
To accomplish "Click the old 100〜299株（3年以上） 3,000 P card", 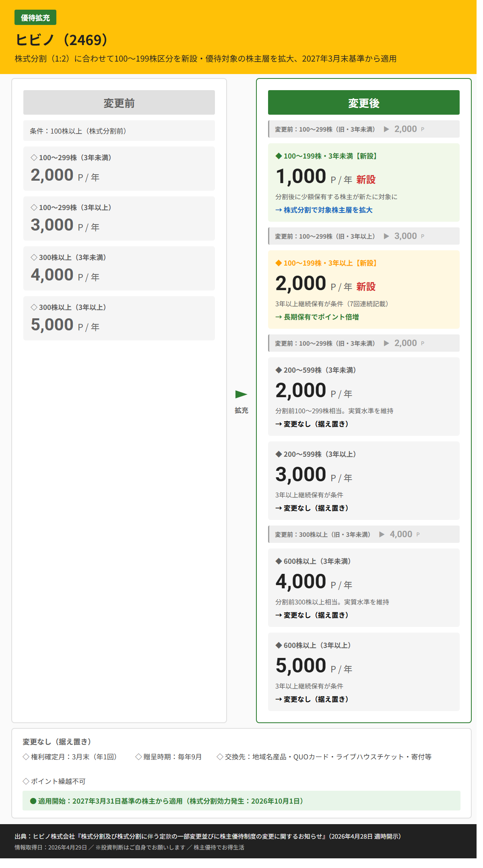I will click(119, 219).
